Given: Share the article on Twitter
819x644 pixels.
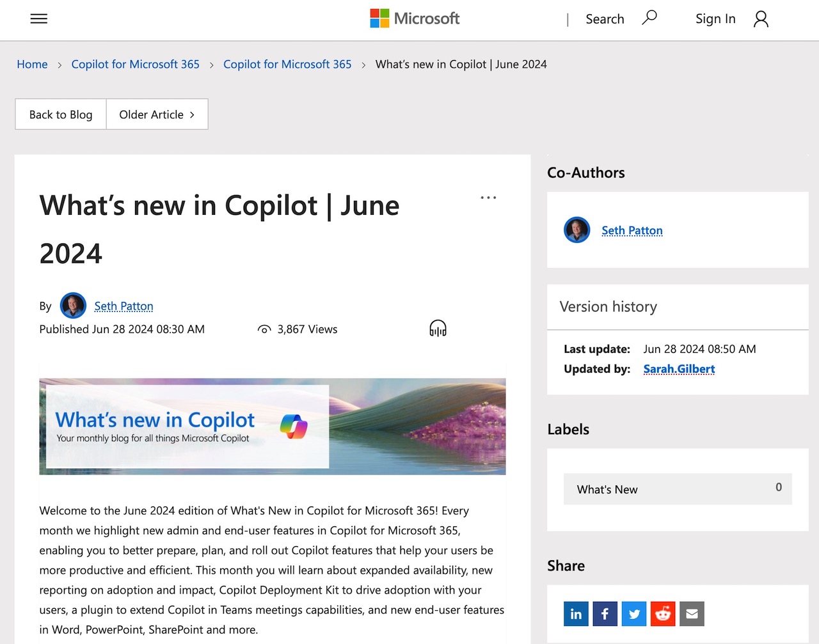Looking at the screenshot, I should pos(634,614).
